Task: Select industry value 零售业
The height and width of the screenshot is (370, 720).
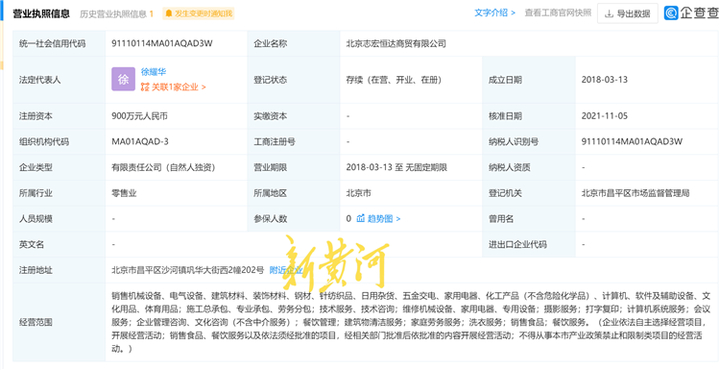Action: tap(124, 193)
